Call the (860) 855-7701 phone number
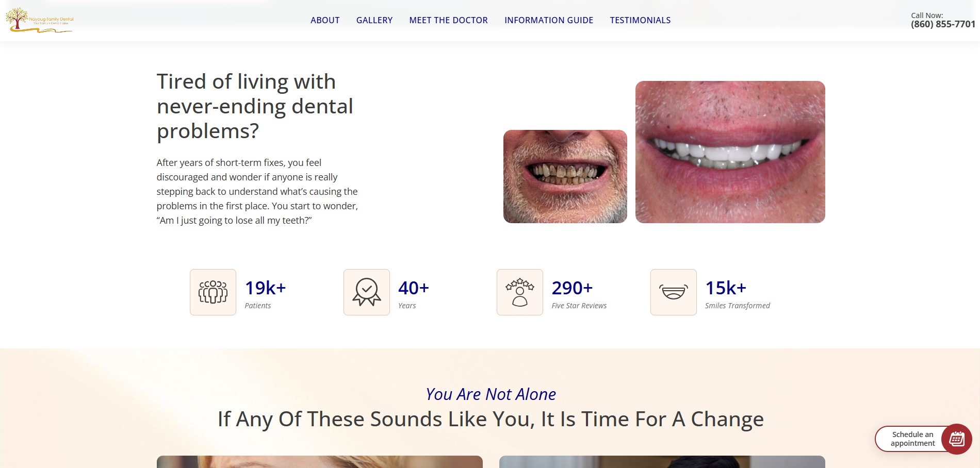Image resolution: width=980 pixels, height=468 pixels. (941, 23)
